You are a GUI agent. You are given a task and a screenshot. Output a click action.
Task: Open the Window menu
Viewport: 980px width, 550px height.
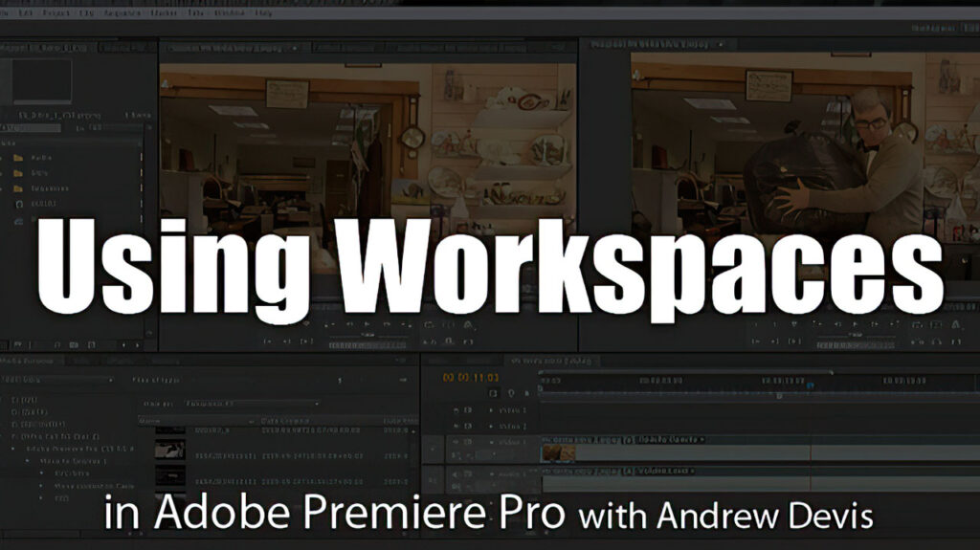coord(229,12)
